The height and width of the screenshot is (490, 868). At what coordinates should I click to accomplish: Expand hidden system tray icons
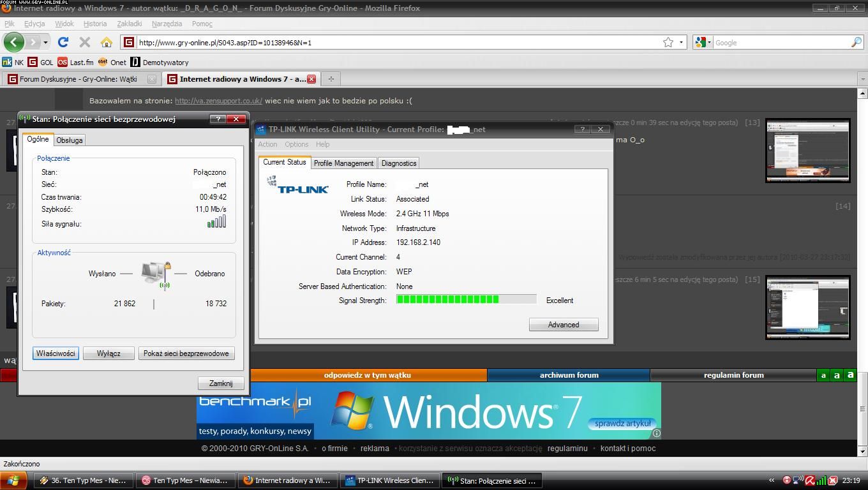point(771,480)
